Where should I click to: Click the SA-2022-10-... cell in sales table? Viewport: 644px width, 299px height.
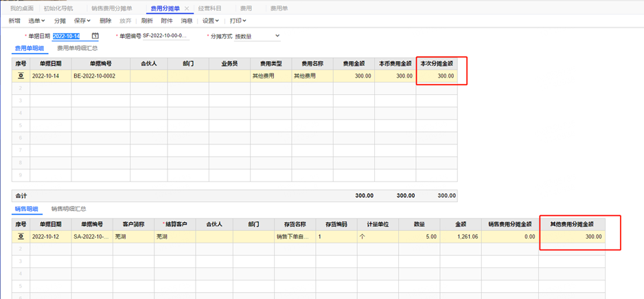coord(92,237)
